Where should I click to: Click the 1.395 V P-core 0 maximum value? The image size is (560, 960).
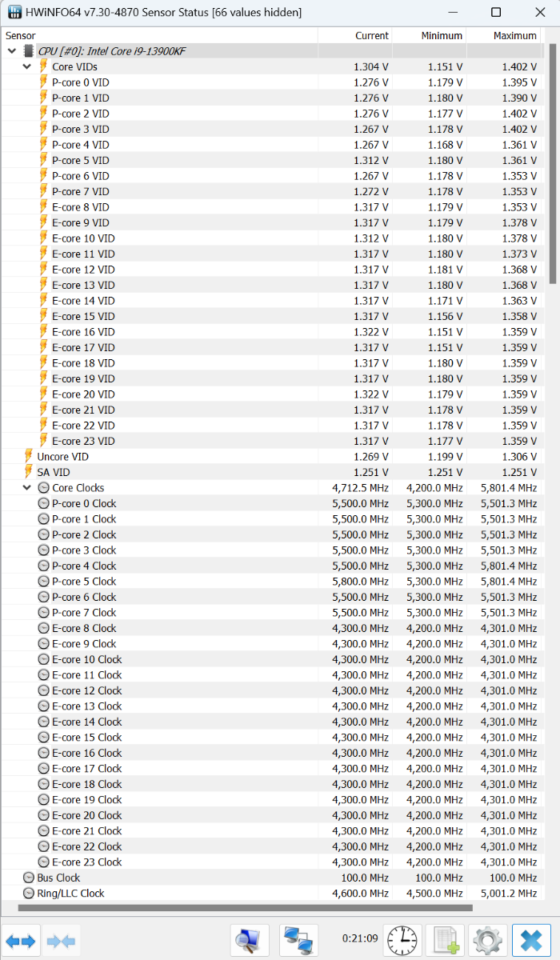pos(520,82)
